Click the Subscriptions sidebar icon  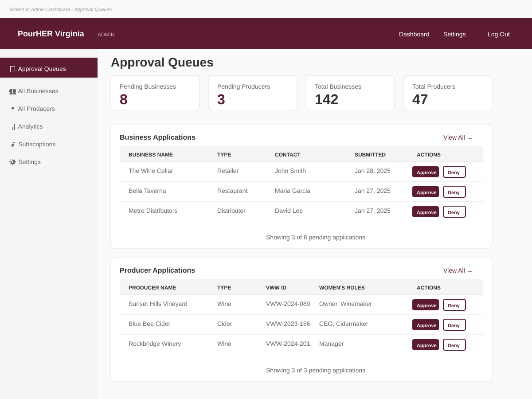tap(13, 145)
